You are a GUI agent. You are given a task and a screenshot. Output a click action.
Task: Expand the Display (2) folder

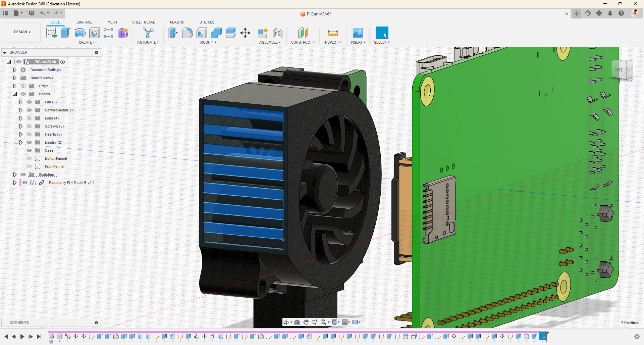point(21,142)
